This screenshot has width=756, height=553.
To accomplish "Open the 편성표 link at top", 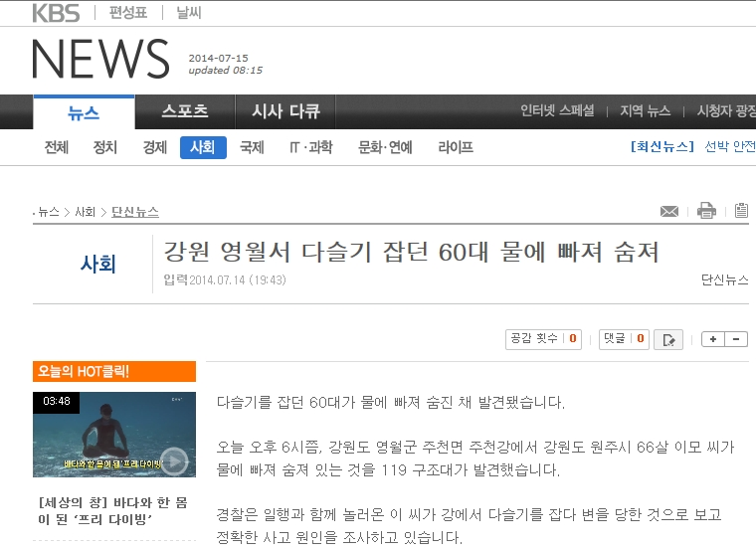I will pyautogui.click(x=130, y=13).
